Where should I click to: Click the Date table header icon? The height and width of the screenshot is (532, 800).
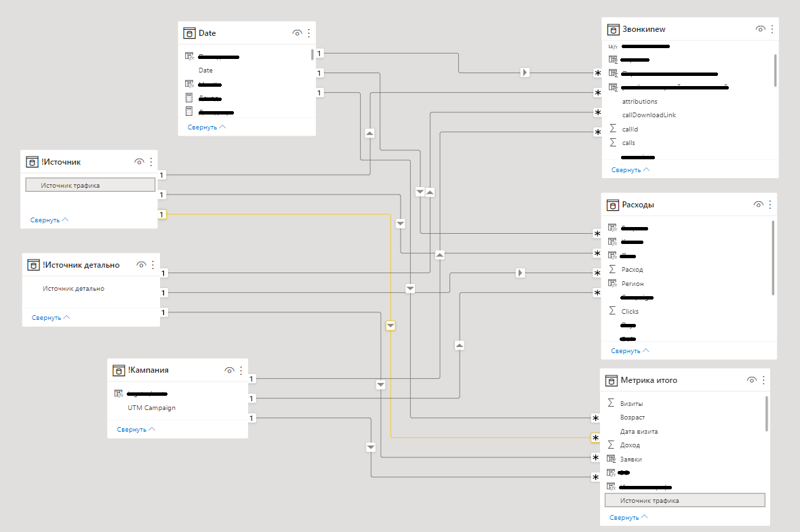click(189, 33)
